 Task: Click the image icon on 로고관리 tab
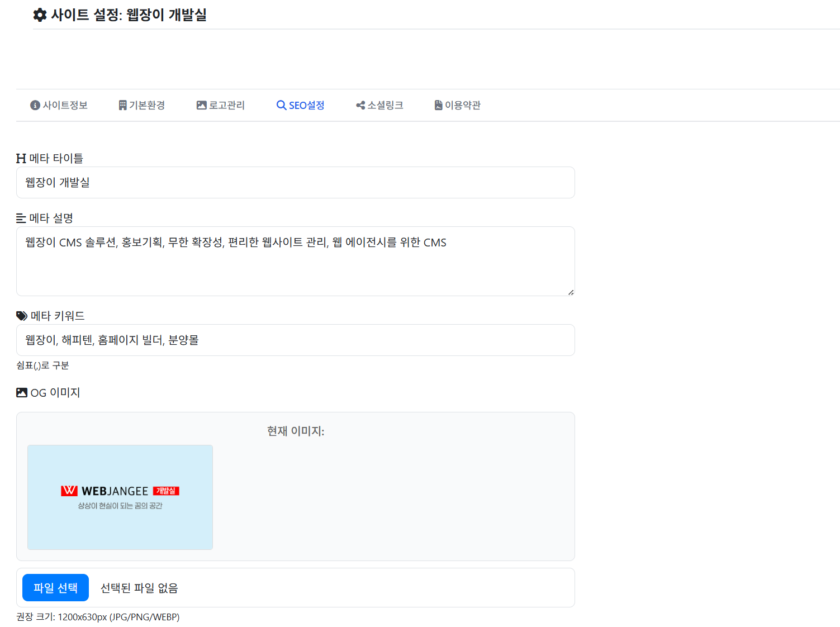pos(201,105)
